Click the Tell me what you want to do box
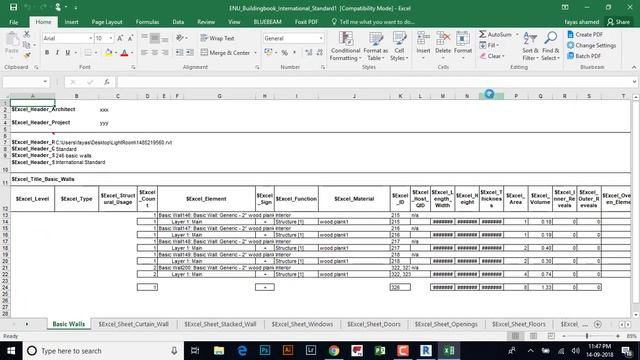 point(373,22)
